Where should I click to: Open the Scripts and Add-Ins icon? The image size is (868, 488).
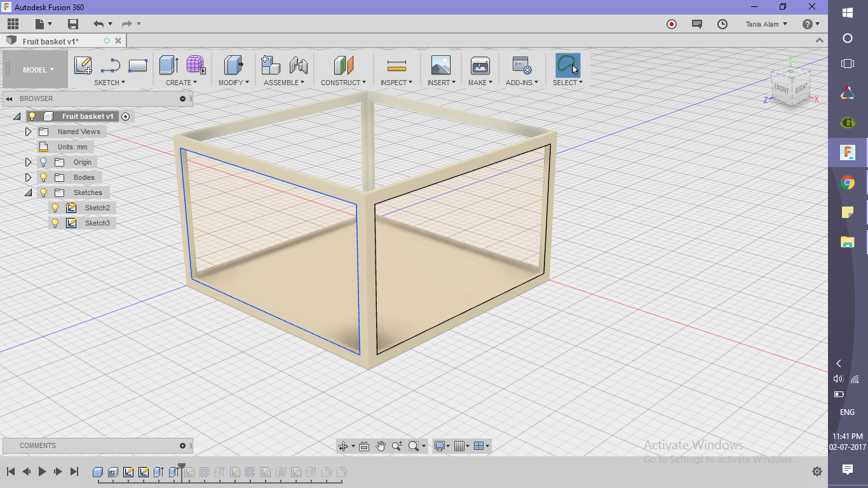tap(522, 65)
